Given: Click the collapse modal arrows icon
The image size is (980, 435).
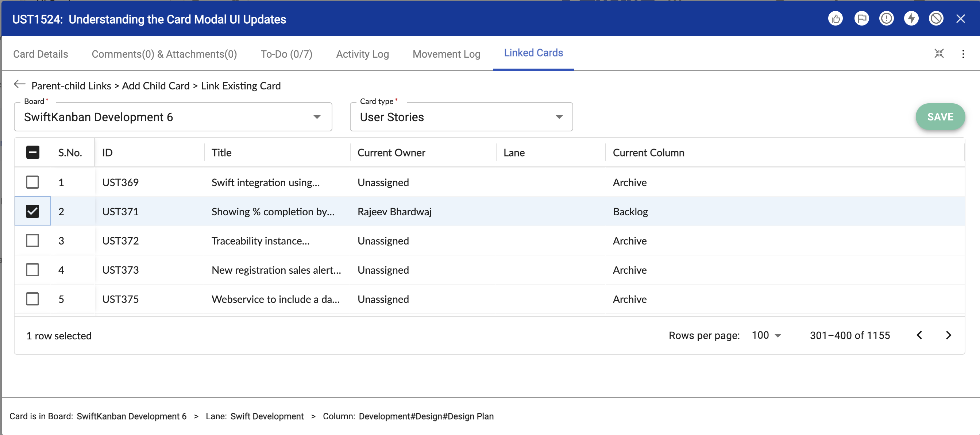Looking at the screenshot, I should (x=939, y=54).
